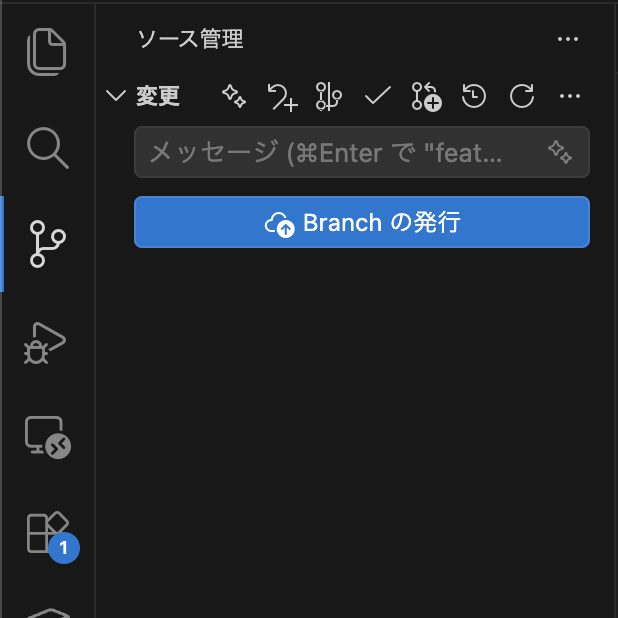Open ソース管理 panel more actions menu

tap(568, 39)
